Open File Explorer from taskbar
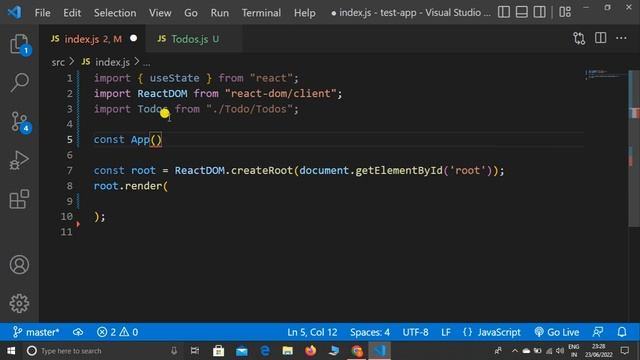Screen dimensions: 640x360 (288, 351)
